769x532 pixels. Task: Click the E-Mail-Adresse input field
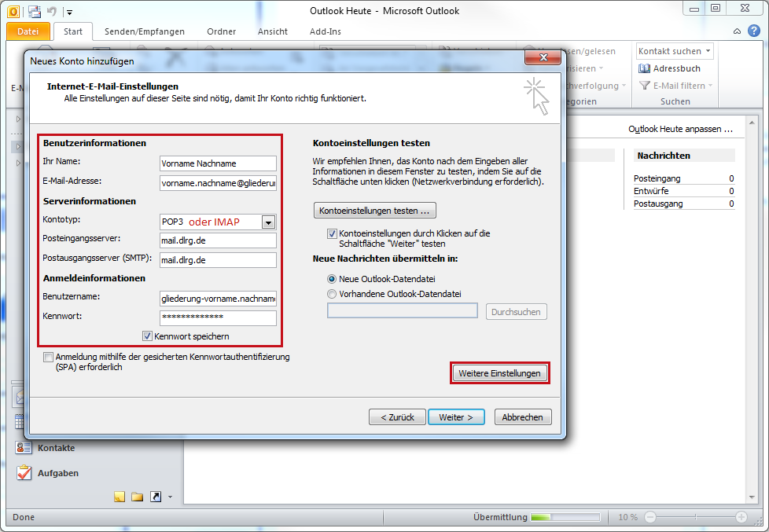[218, 183]
